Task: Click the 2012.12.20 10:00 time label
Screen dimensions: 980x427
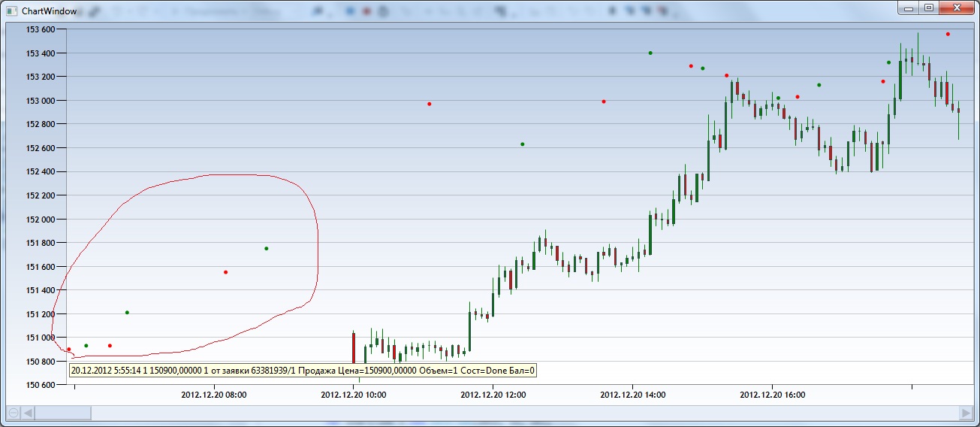Action: coord(354,394)
